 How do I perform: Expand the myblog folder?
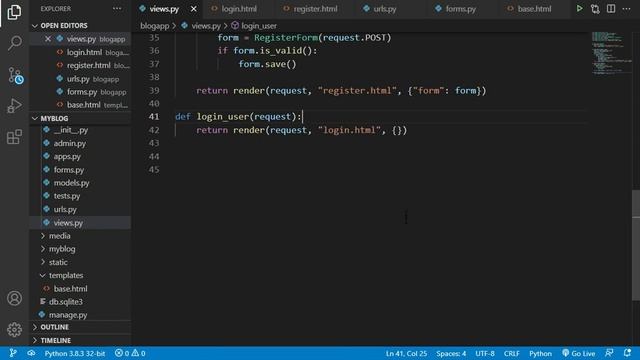(62, 249)
